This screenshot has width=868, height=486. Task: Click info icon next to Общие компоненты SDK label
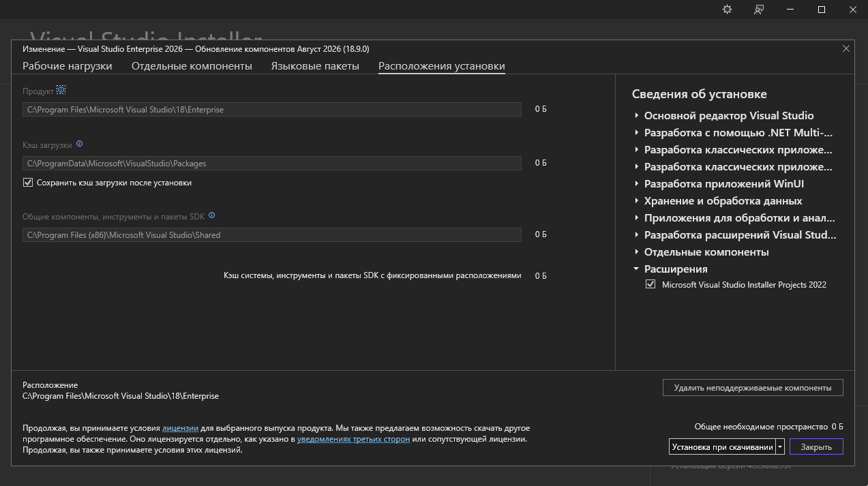[212, 215]
